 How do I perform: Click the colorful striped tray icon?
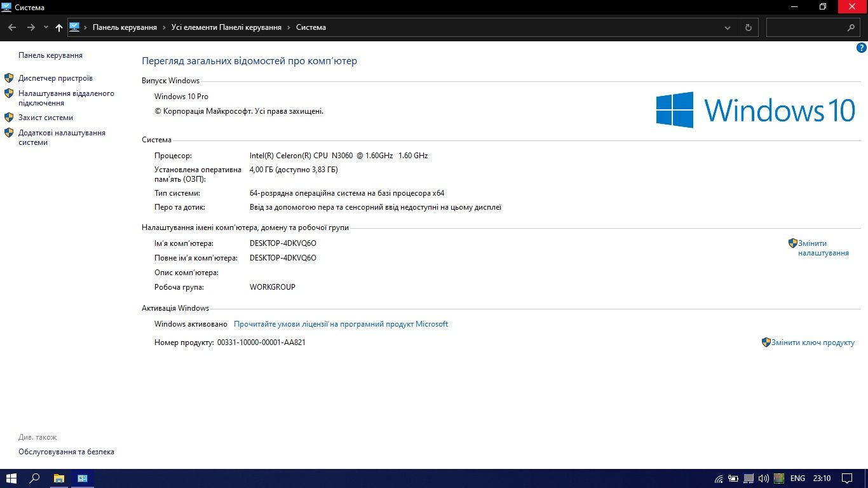[778, 478]
